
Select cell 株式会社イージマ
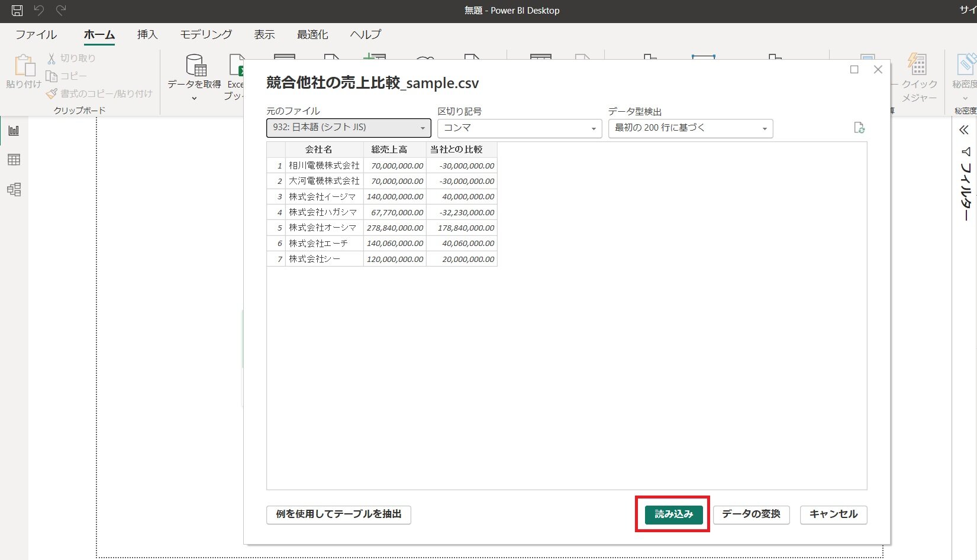(x=324, y=196)
